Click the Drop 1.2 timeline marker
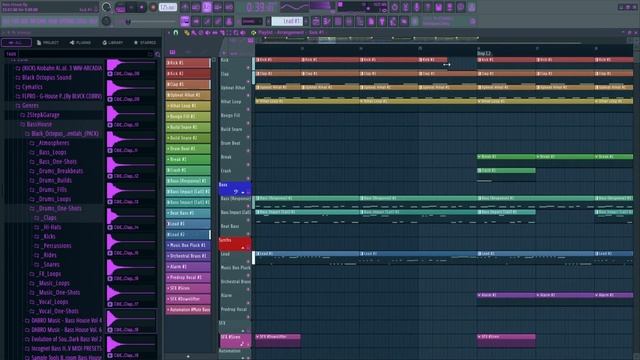This screenshot has height=360, width=640. click(x=484, y=53)
